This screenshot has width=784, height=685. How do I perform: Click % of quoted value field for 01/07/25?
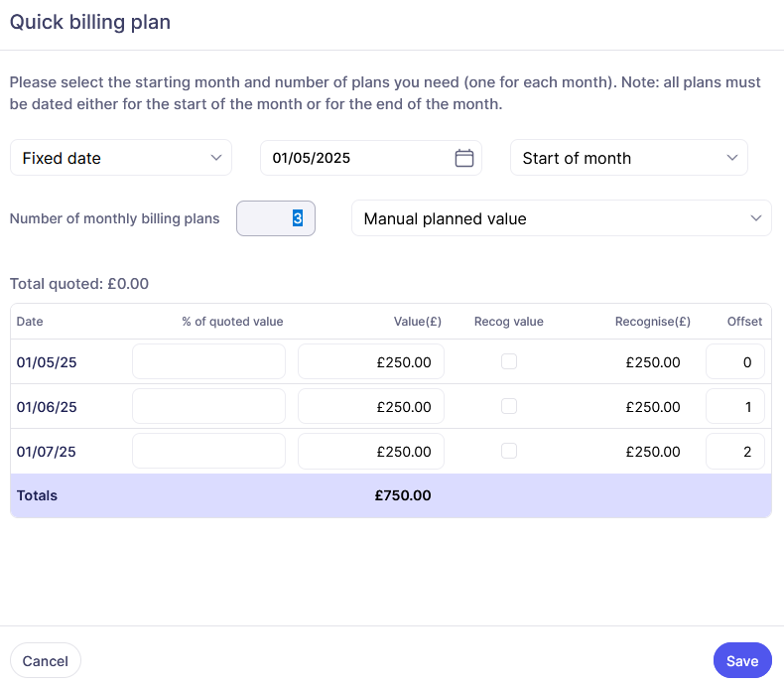click(x=208, y=451)
